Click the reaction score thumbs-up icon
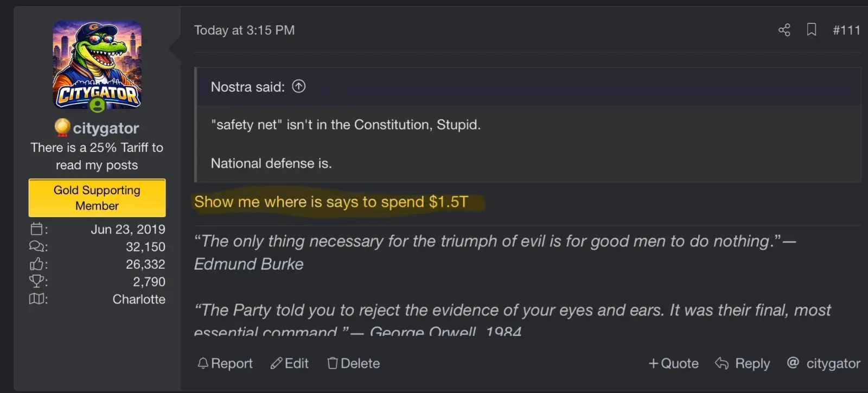 tap(37, 264)
